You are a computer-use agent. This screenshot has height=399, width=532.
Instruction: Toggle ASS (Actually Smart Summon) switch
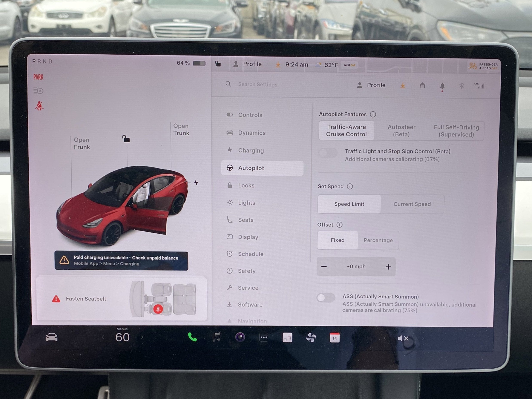326,298
